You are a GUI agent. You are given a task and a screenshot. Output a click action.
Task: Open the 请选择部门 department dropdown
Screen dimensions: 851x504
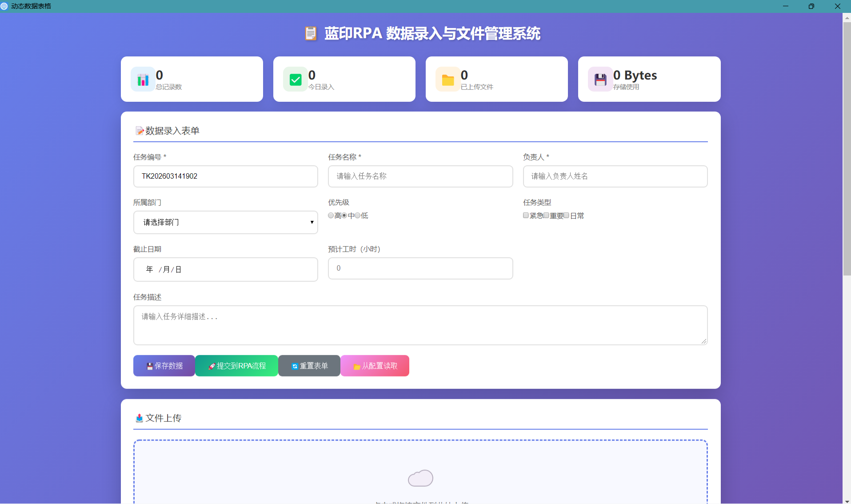point(225,222)
